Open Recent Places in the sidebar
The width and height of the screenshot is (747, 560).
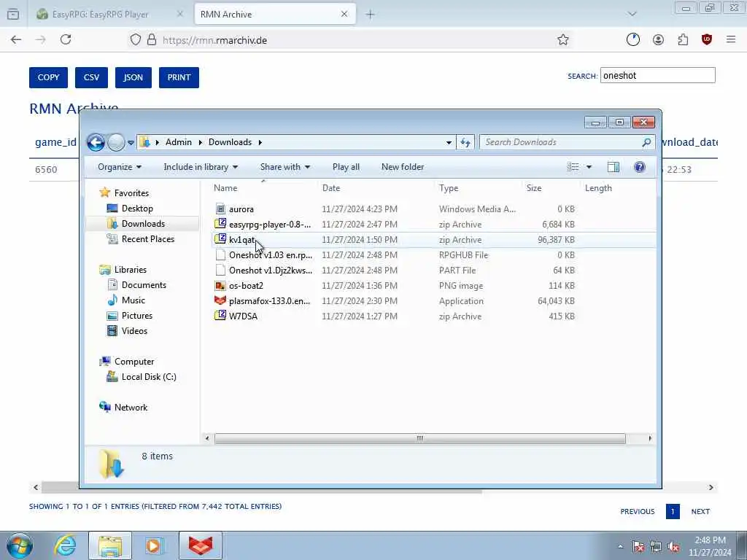[x=147, y=238]
